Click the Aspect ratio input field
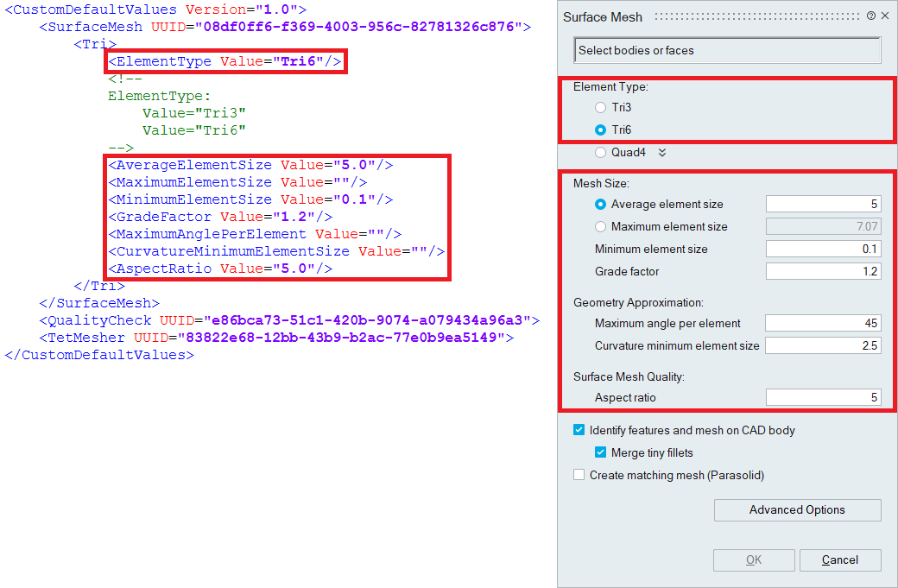898x588 pixels. 823,398
